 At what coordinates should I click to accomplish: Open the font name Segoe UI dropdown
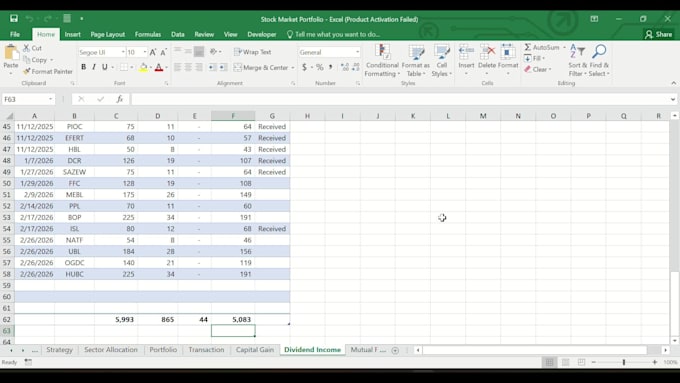123,52
